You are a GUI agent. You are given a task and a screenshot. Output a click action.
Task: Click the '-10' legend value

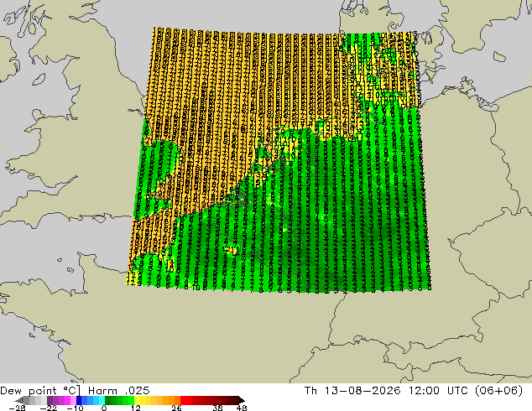(x=75, y=408)
